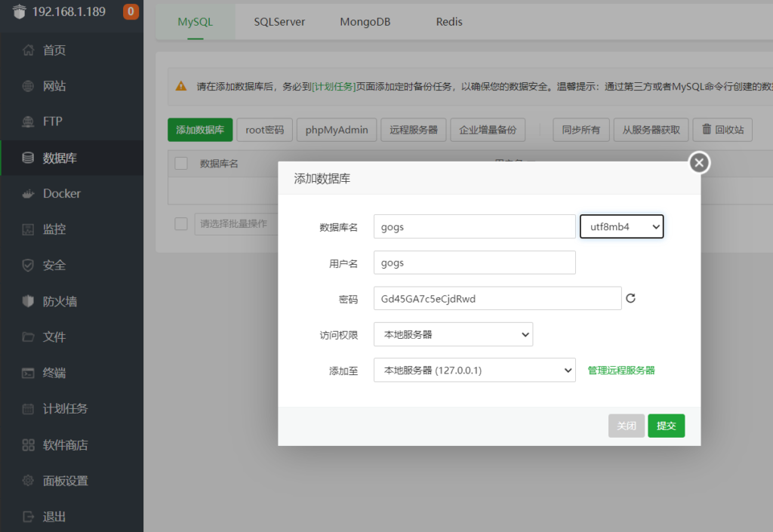
Task: Click the 数据库名 input containing gogs
Action: [x=474, y=226]
